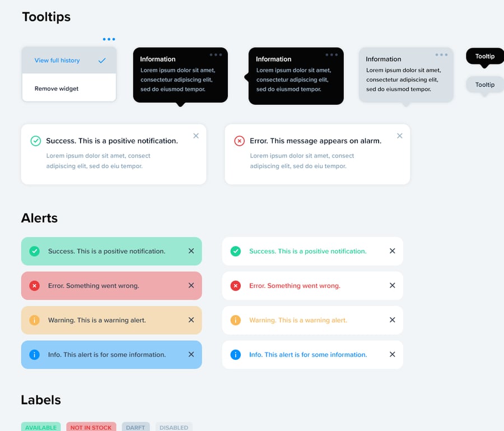Select View full history menu item
Image resolution: width=504 pixels, height=431 pixels.
[x=57, y=61]
